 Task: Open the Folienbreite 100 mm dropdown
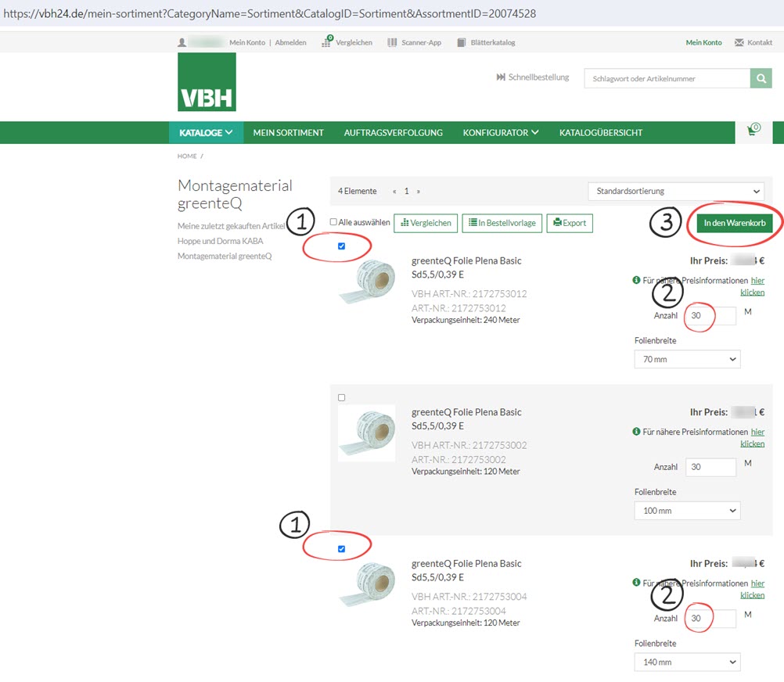pos(687,511)
